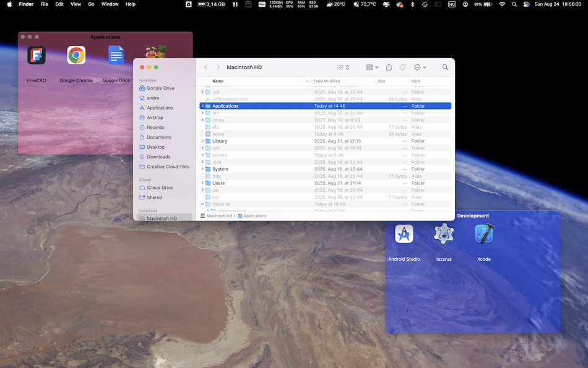Select the Library folder row
The image size is (588, 368).
coord(326,141)
